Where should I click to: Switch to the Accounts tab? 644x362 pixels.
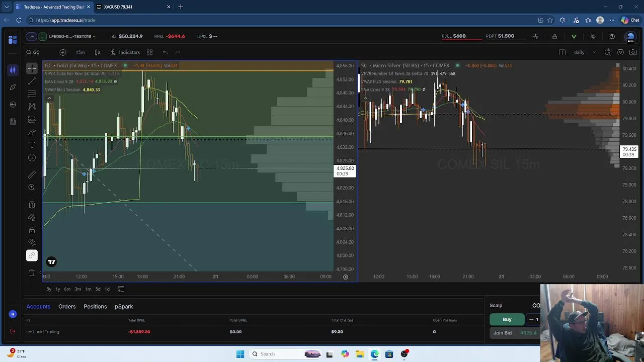pos(38,306)
